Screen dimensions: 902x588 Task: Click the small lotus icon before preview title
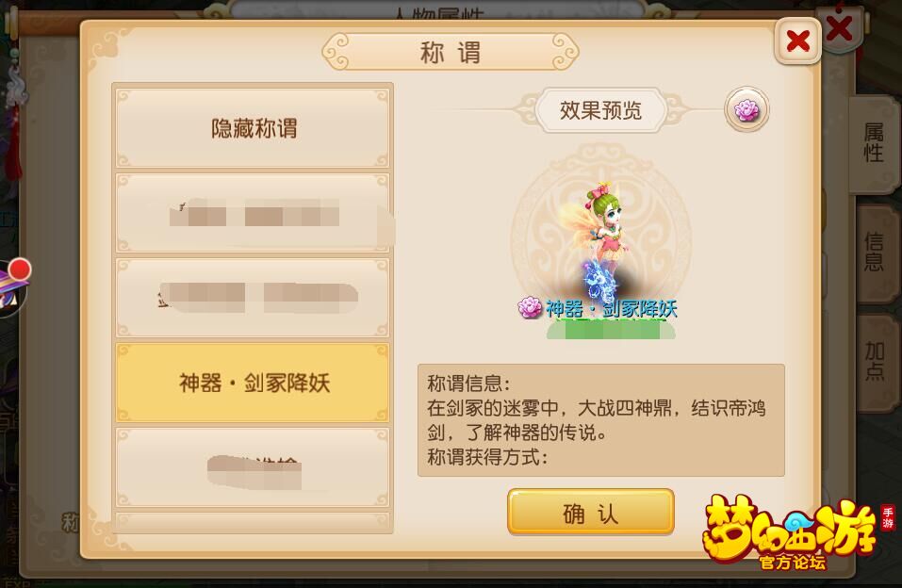pos(530,308)
